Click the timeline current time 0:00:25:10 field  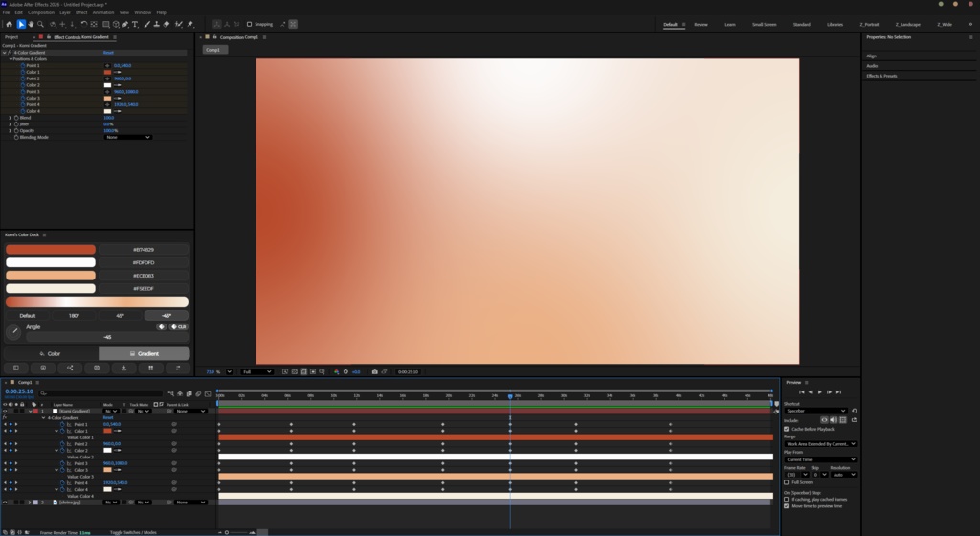19,391
